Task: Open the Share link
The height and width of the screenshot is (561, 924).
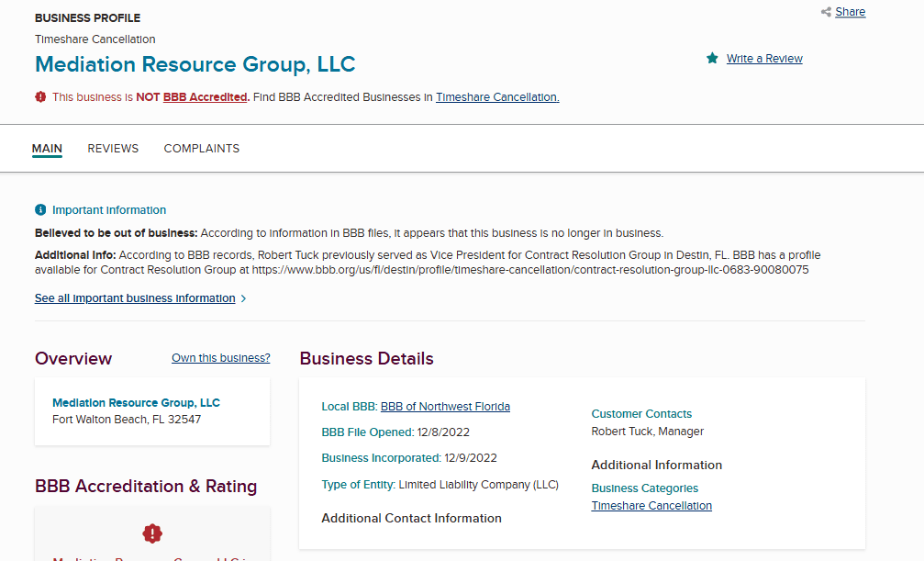Action: click(850, 12)
